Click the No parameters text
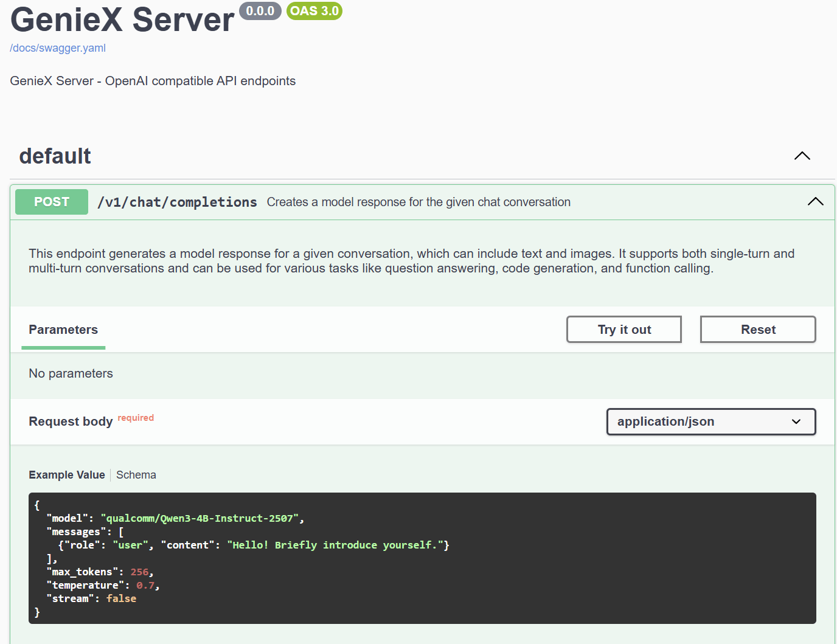Viewport: 837px width, 644px height. [x=71, y=373]
